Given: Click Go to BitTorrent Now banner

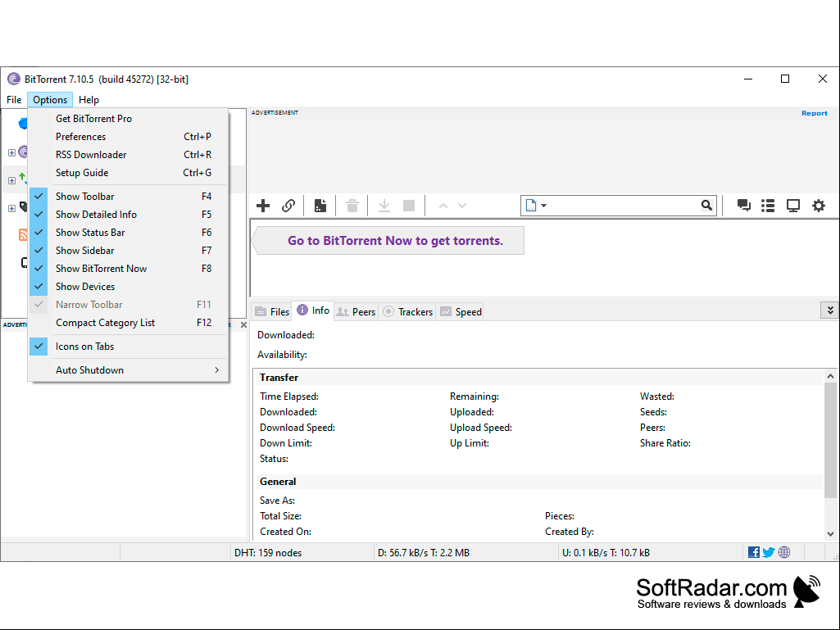Looking at the screenshot, I should point(388,241).
